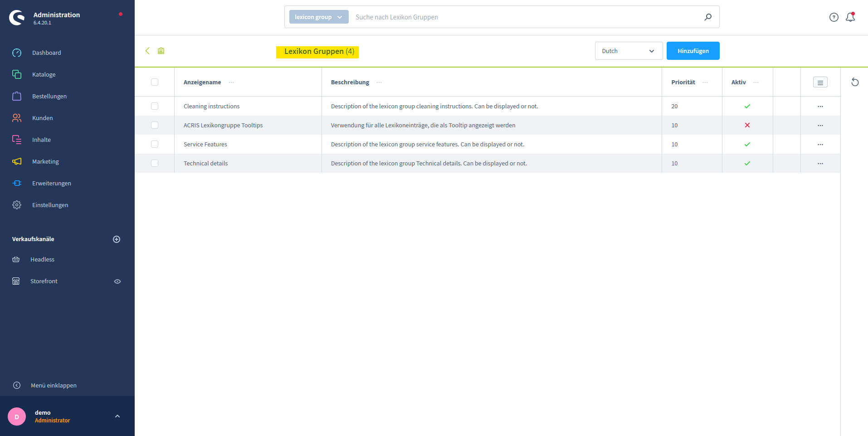Screen dimensions: 868x436
Task: Click the demo user avatar
Action: [17, 417]
